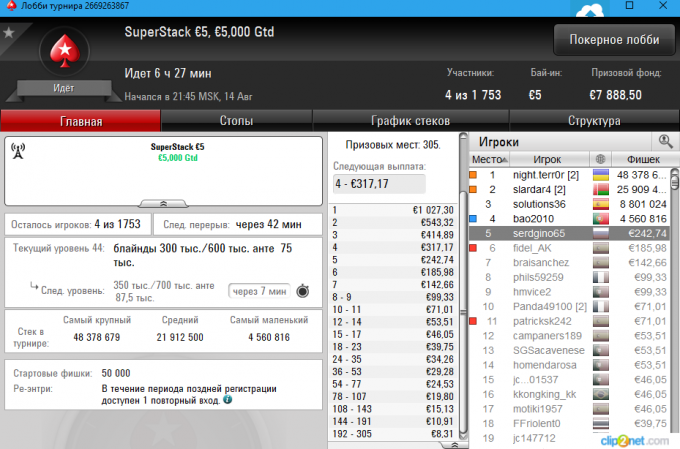Click the app icon in the title bar

pyautogui.click(x=11, y=6)
